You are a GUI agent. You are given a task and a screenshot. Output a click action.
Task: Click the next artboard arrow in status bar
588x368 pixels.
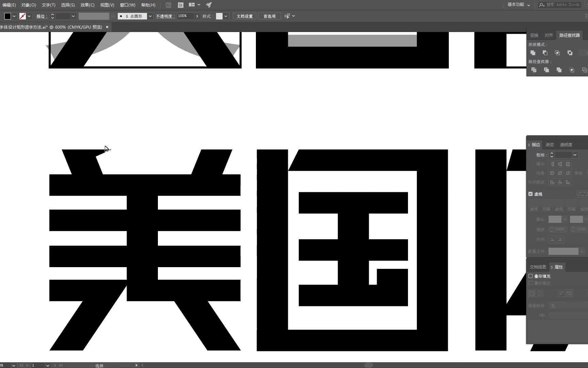point(55,365)
